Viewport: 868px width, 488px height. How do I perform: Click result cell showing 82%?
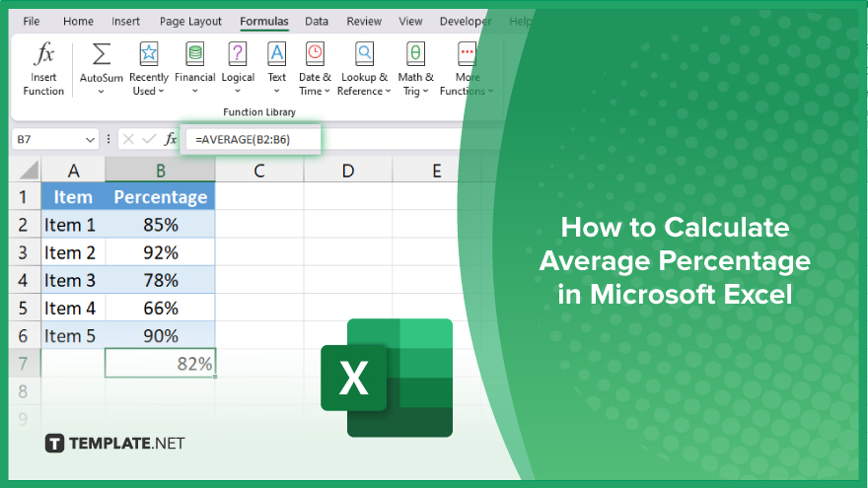click(161, 364)
